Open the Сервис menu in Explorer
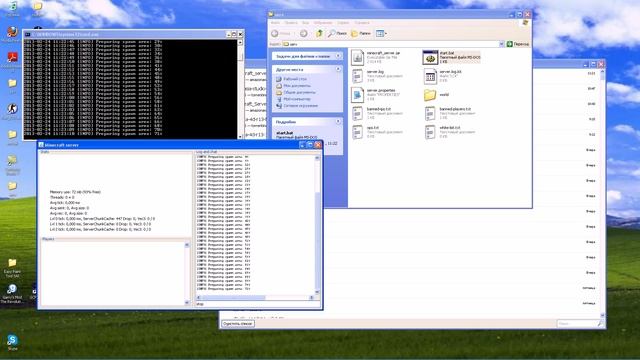This screenshot has height=360, width=640. point(343,22)
